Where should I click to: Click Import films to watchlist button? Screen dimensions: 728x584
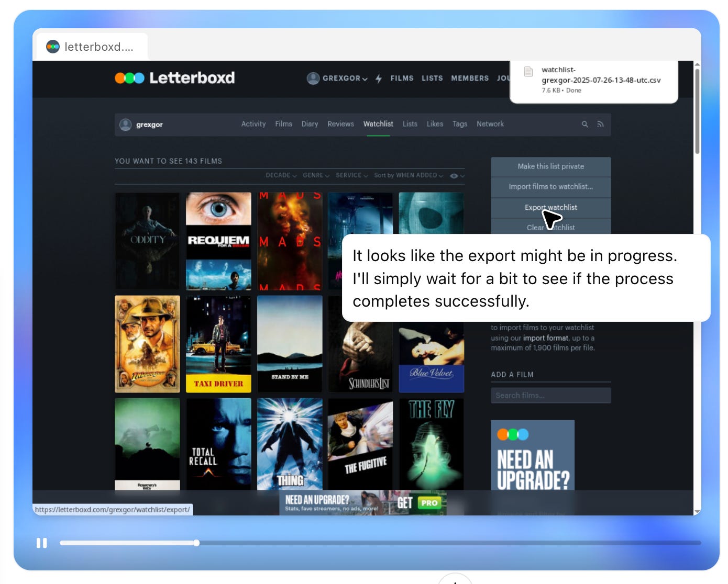[551, 187]
